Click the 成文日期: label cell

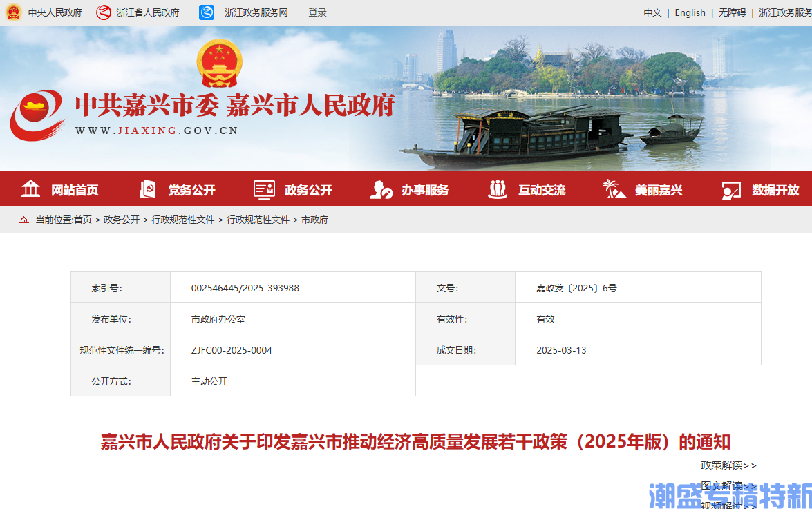(x=466, y=349)
